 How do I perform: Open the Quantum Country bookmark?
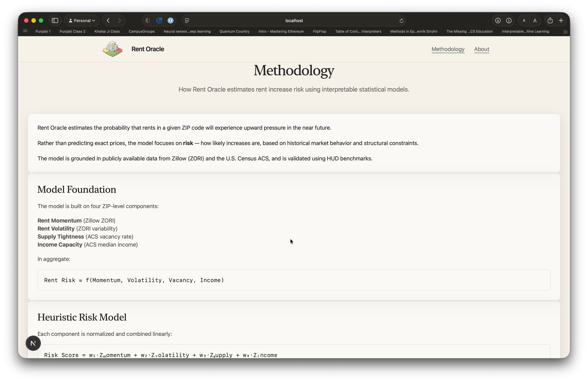point(234,31)
